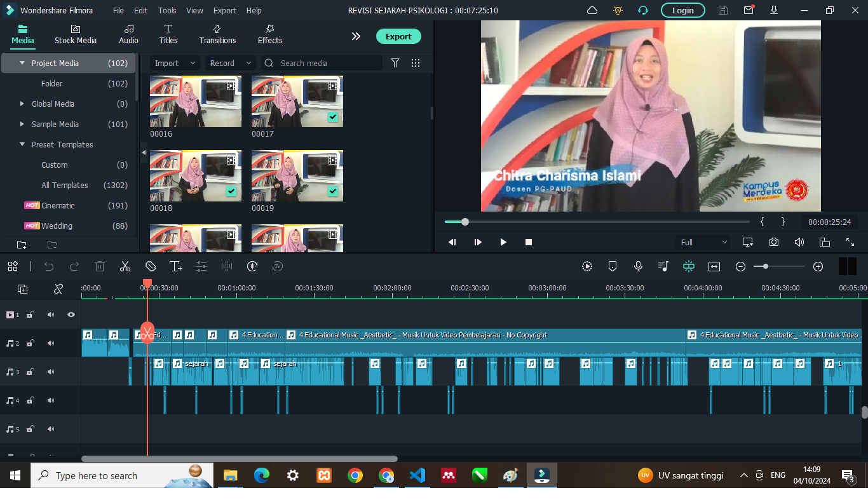Image resolution: width=868 pixels, height=502 pixels.
Task: Mute audio track 3 speaker icon
Action: tap(51, 372)
